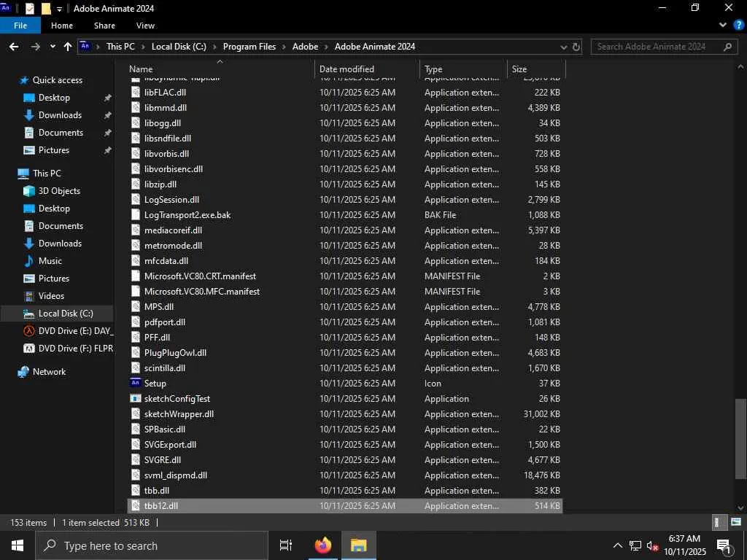Open DVD Drive (F:) FLPR in sidebar

click(75, 349)
